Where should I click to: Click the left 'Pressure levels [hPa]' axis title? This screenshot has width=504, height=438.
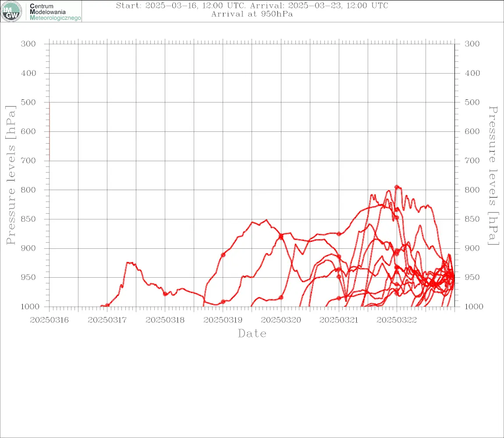pos(11,175)
